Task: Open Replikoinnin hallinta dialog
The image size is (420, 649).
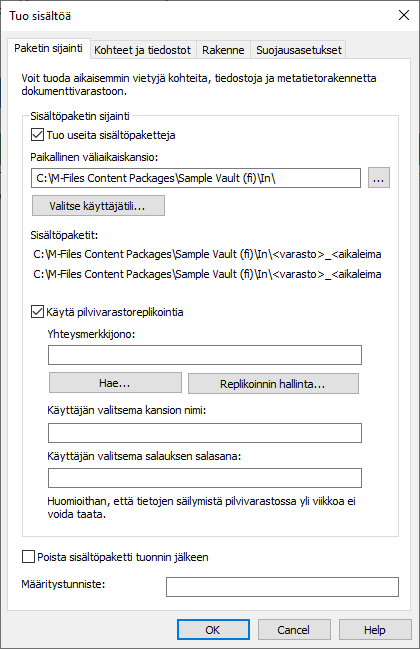Action: point(273,384)
